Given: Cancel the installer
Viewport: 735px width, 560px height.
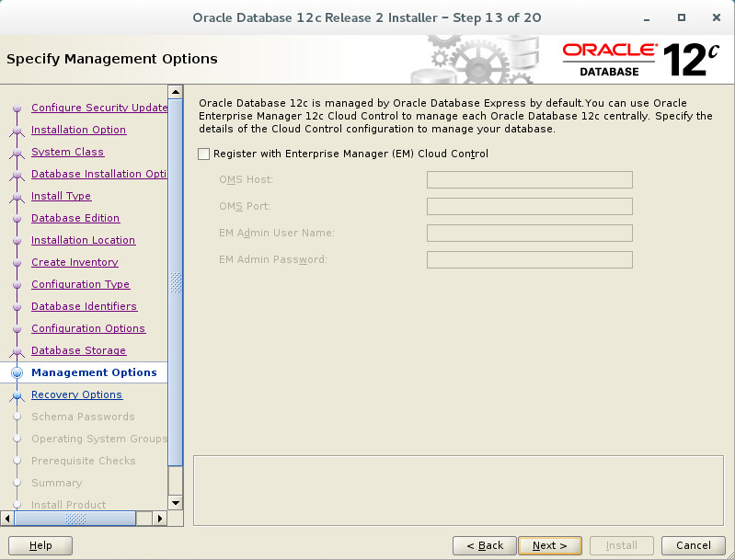Looking at the screenshot, I should (694, 545).
